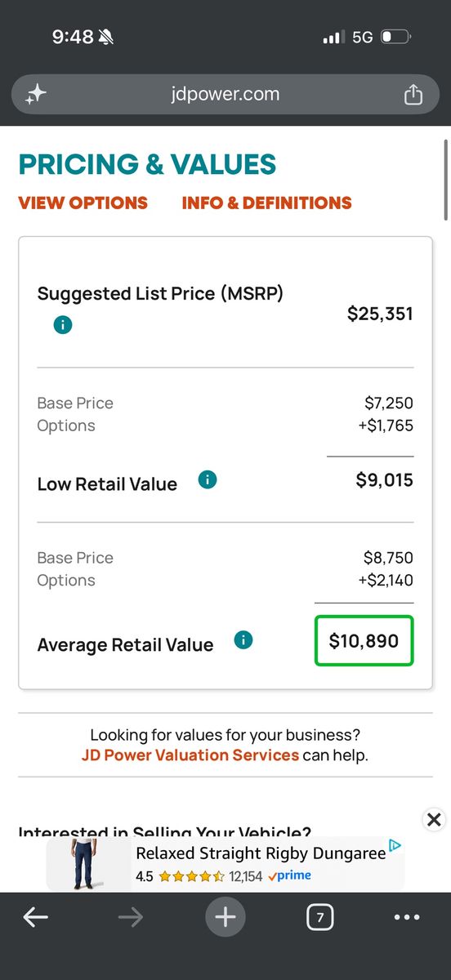451x980 pixels.
Task: Tap info icon beside Average Retail Value
Action: tap(243, 640)
